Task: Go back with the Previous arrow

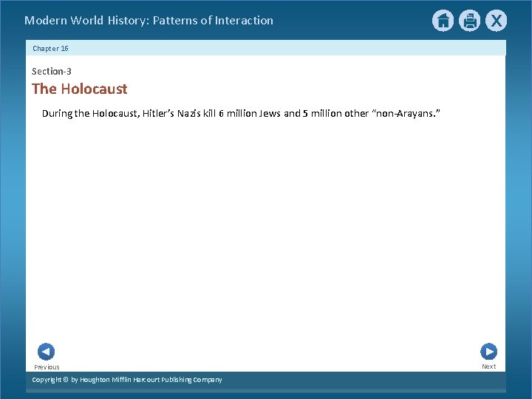Action: click(x=46, y=352)
